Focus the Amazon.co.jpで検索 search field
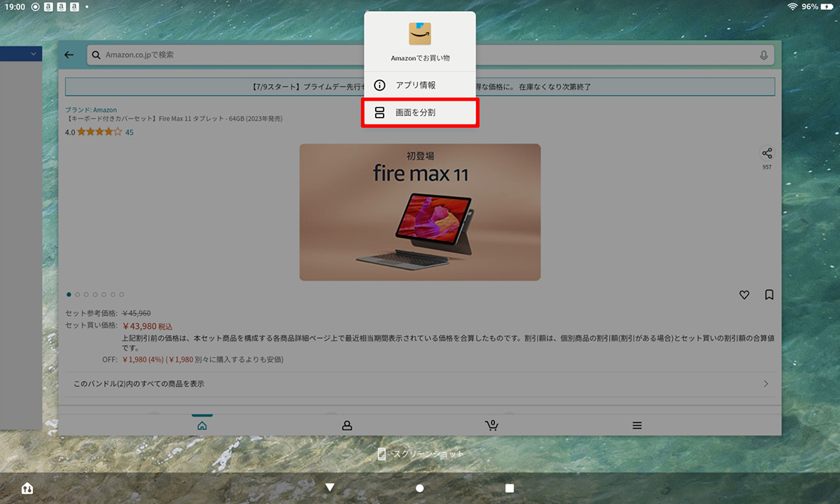Screen dimensions: 840x504 (420, 55)
